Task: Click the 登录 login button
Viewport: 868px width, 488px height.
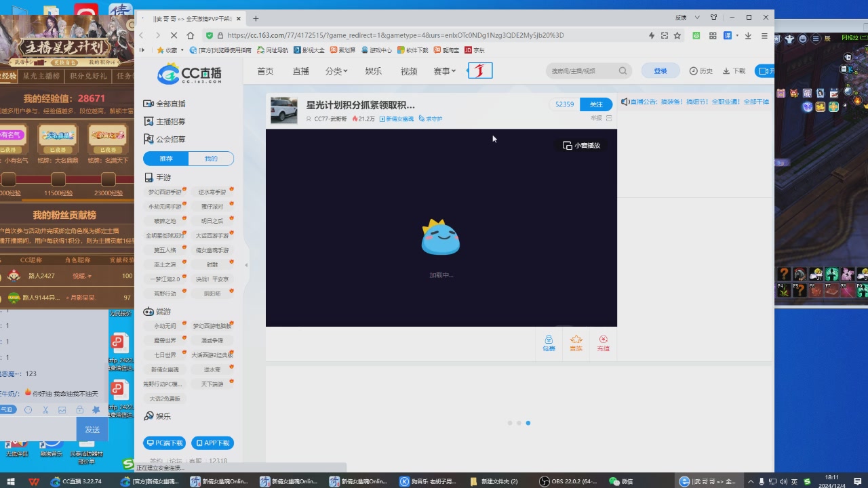Action: [x=660, y=70]
